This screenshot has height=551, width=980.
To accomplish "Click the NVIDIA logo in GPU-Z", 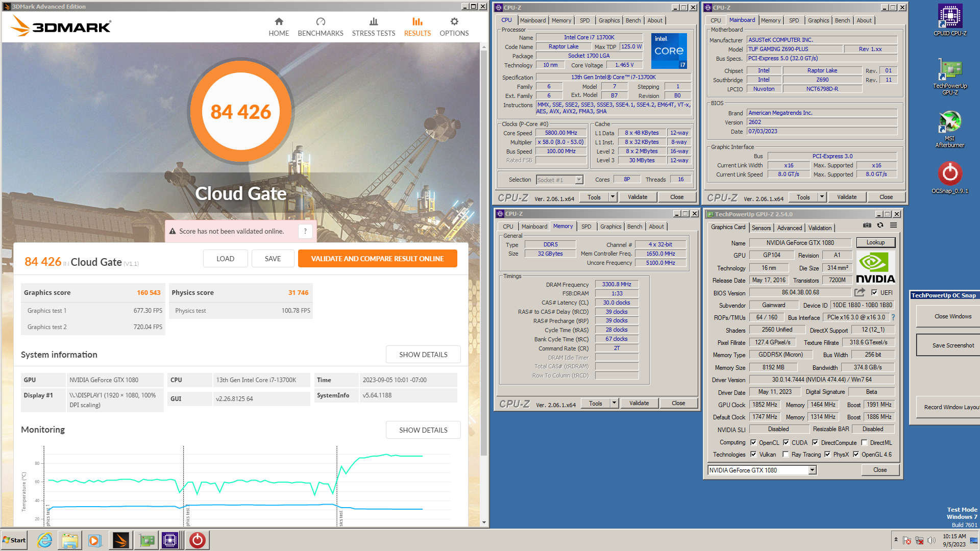I will pos(875,267).
